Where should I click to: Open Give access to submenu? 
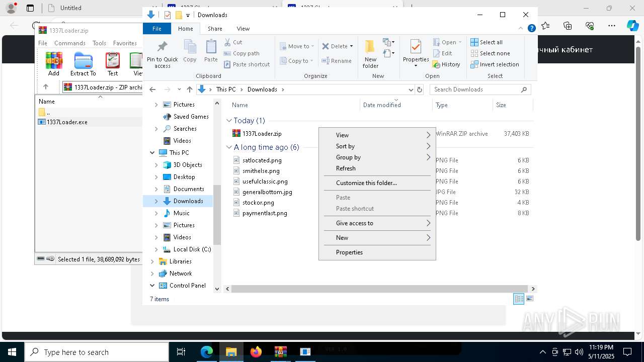(377, 223)
